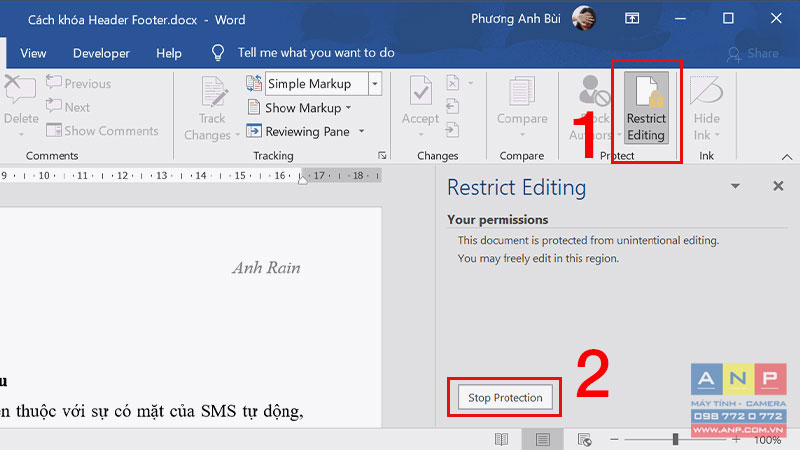Open the Tracking group dialog launcher
Image resolution: width=800 pixels, height=450 pixels.
382,156
